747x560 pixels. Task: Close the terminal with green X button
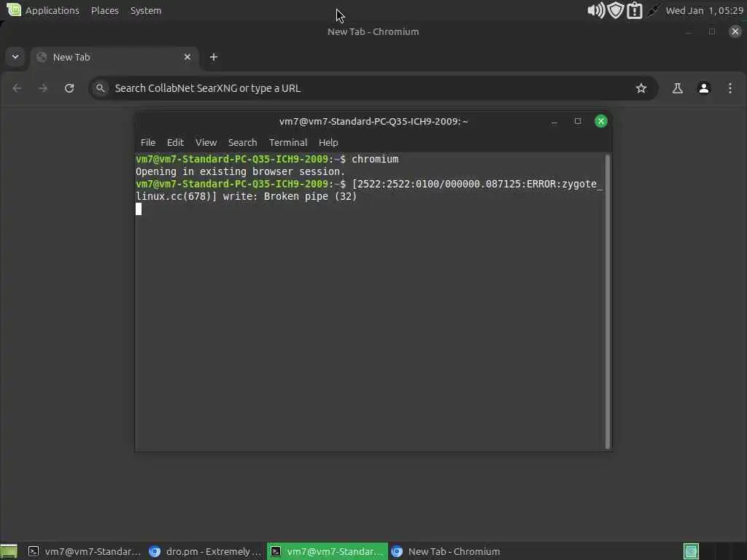(x=601, y=122)
